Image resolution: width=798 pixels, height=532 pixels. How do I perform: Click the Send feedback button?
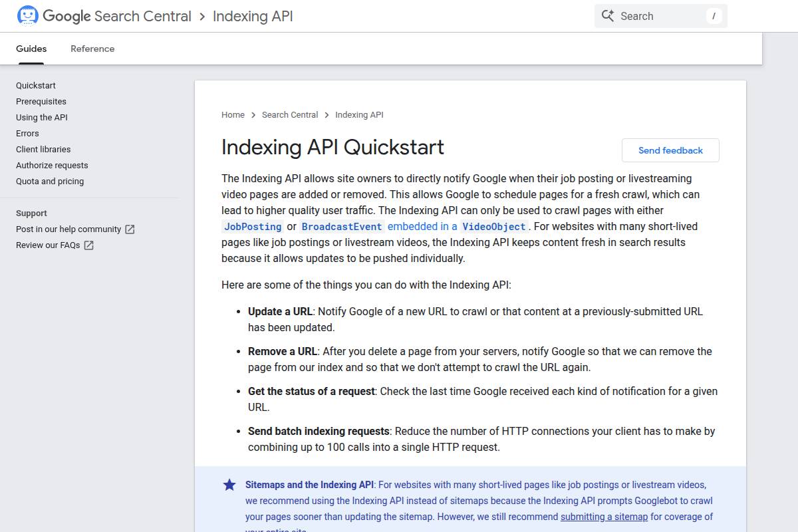pyautogui.click(x=670, y=150)
